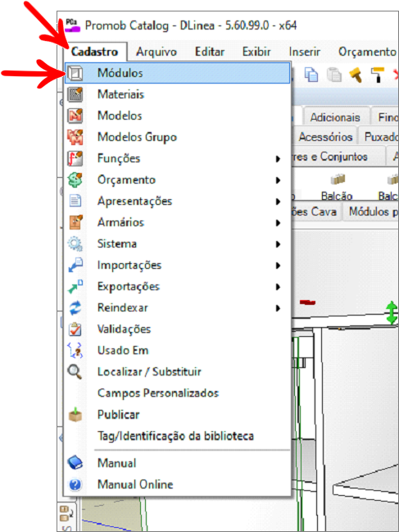
Task: Click the Funções f icon
Action: coord(75,158)
